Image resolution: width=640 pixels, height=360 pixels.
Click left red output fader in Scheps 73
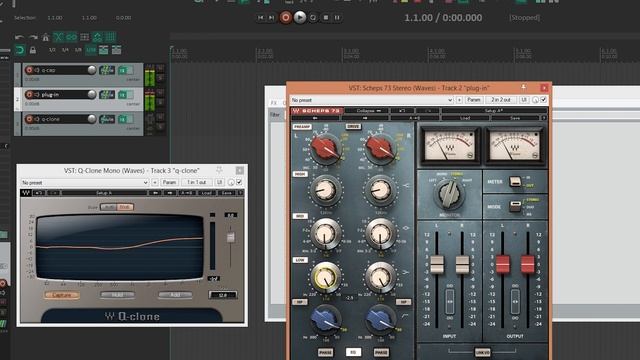coord(503,264)
